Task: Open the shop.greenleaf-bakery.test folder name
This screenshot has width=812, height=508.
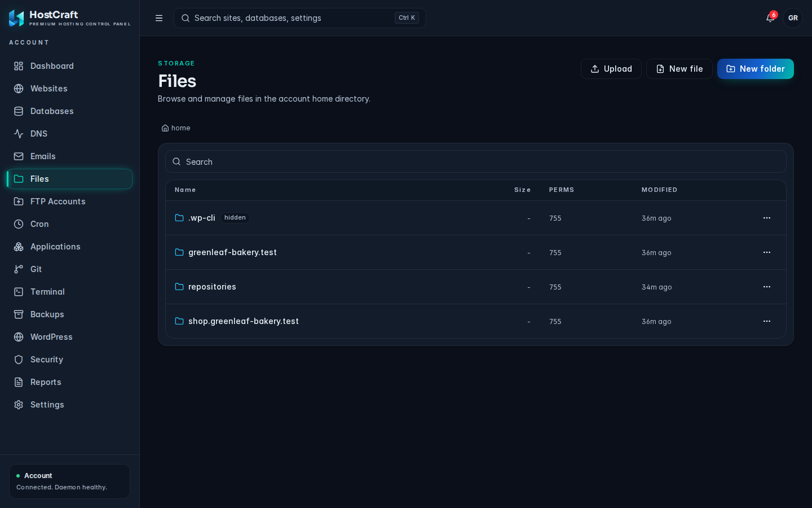Action: point(244,321)
